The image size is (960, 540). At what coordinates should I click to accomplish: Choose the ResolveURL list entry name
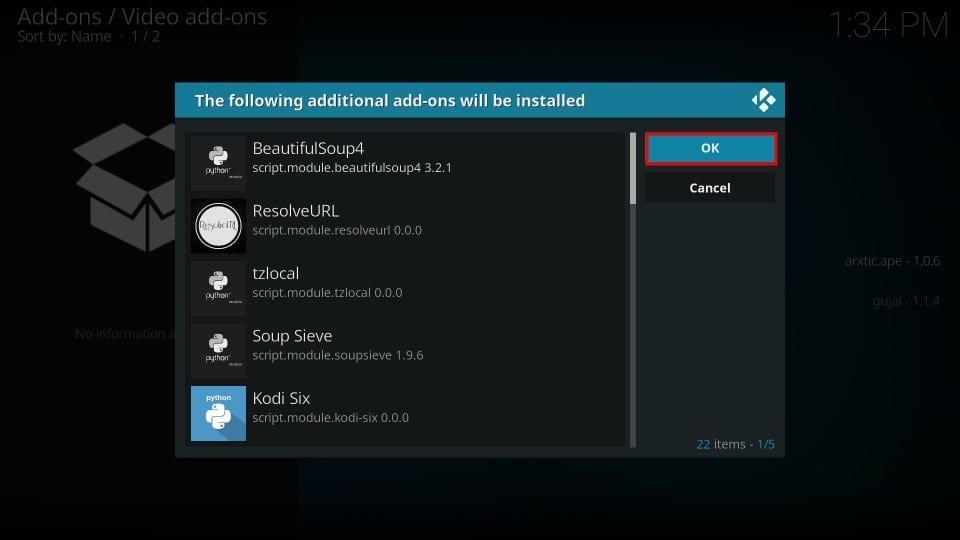(296, 211)
